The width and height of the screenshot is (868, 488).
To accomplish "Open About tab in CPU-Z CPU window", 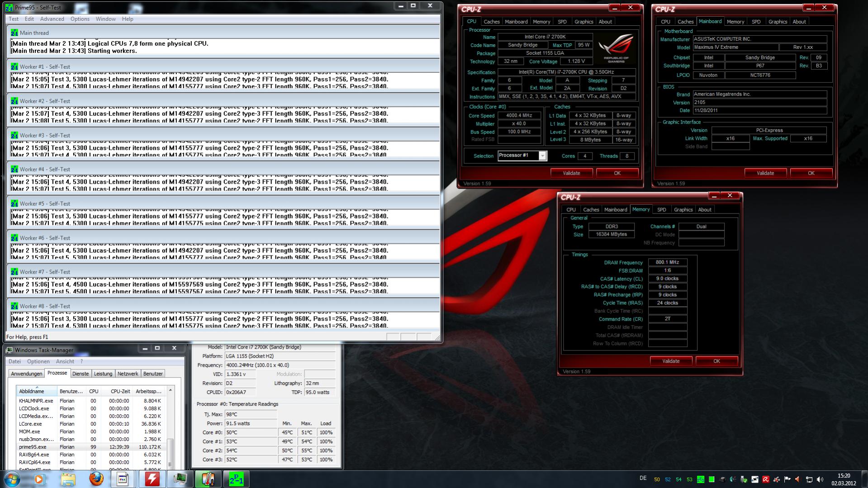I will (x=605, y=22).
